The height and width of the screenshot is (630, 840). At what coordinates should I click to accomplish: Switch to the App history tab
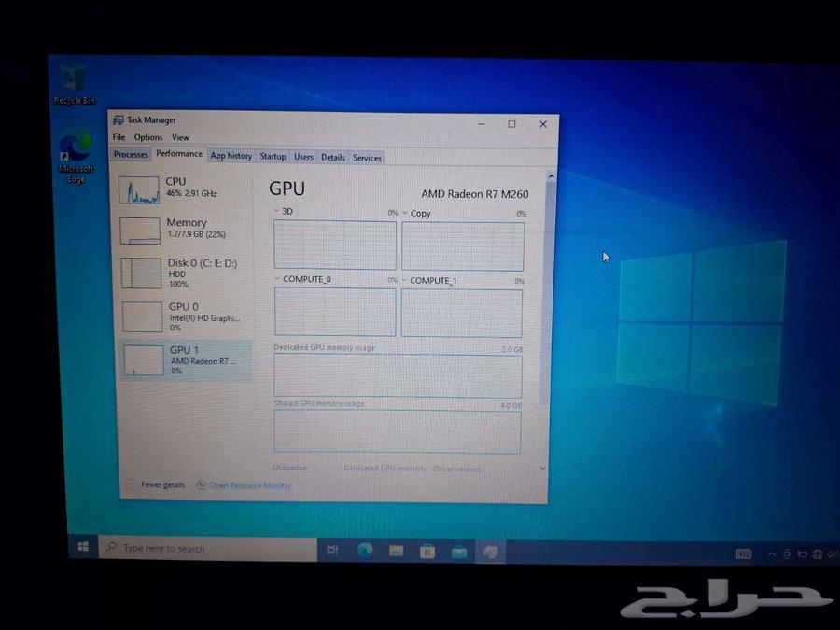(x=231, y=156)
